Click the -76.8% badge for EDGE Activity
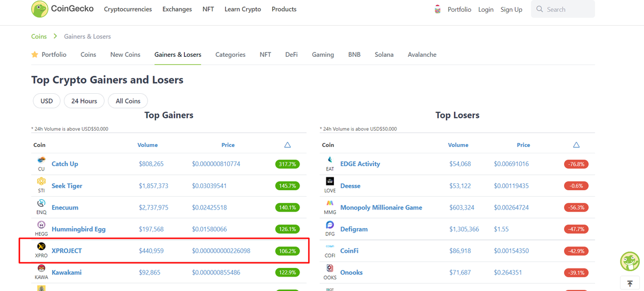644x291 pixels. pos(576,164)
